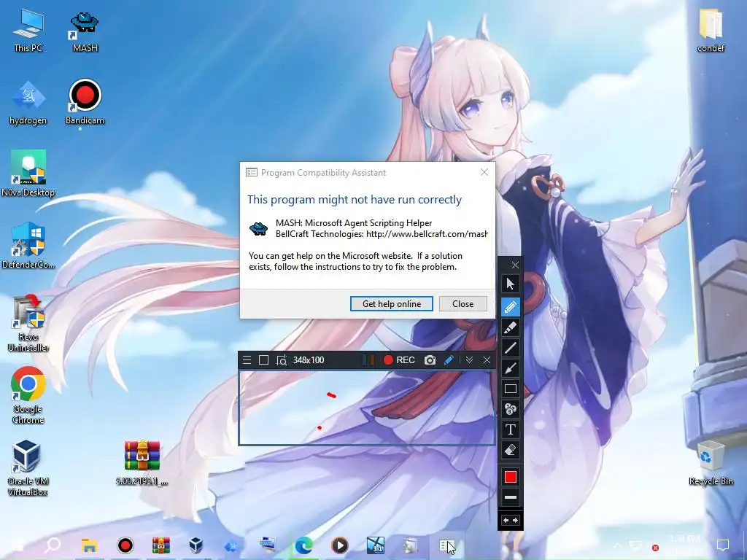Viewport: 747px width, 560px height.
Task: Change the line thickness setting
Action: tap(510, 497)
